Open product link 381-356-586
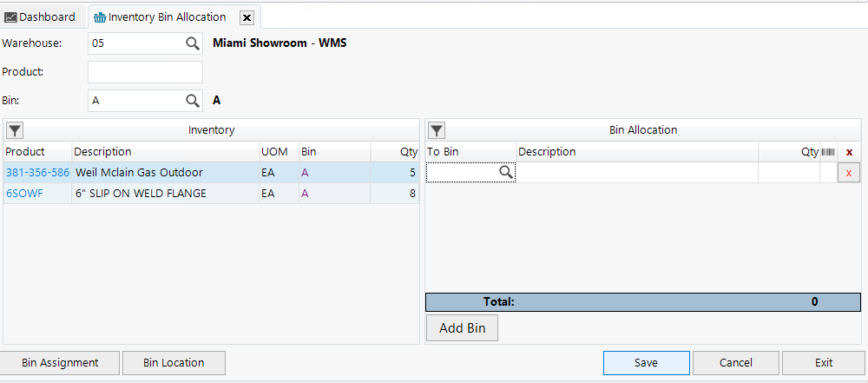868x383 pixels. (37, 173)
